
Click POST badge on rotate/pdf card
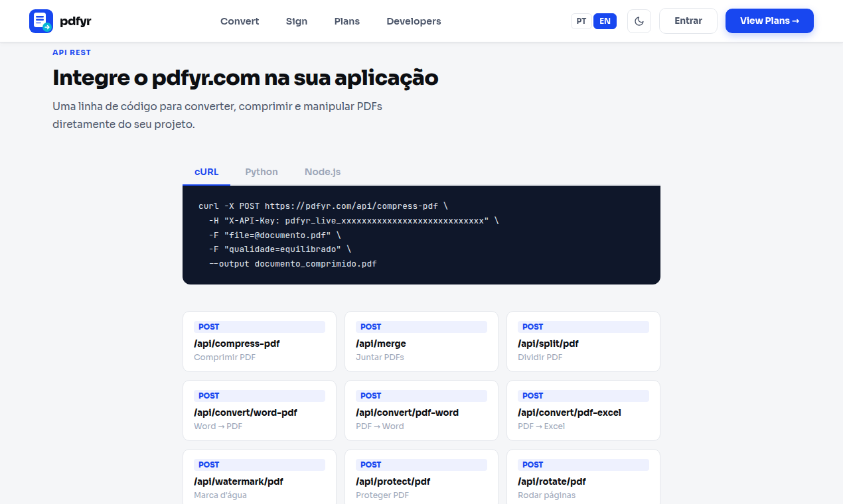(583, 465)
